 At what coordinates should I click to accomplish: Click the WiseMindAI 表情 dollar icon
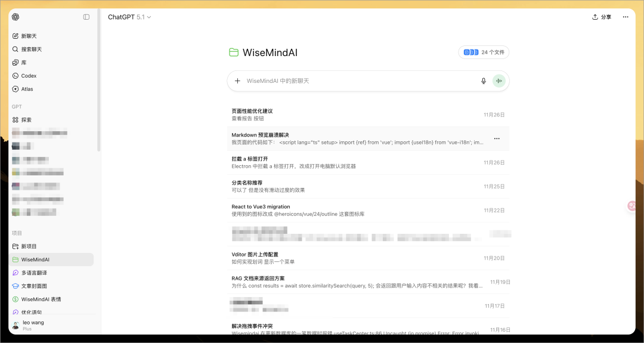coord(15,299)
